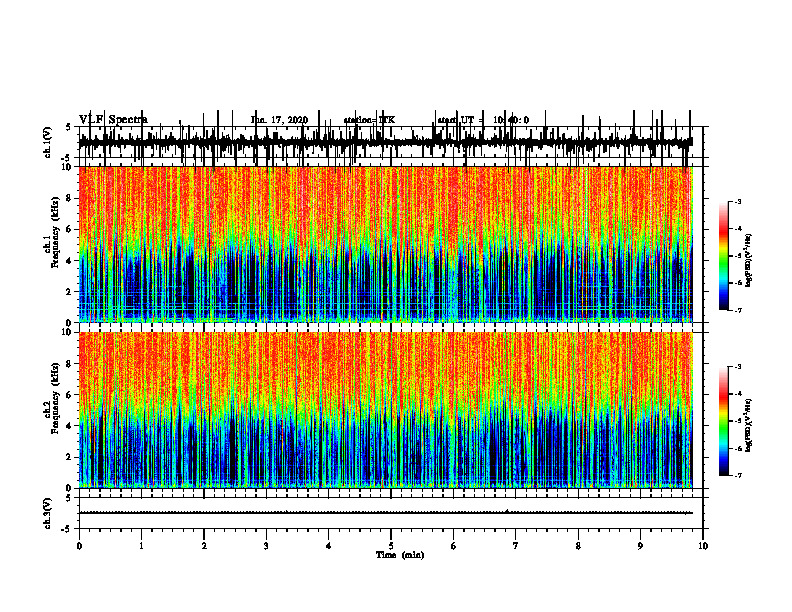Click the ch.1 spectrogram color bar
Viewport: 792px width, 612px height.
724,256
